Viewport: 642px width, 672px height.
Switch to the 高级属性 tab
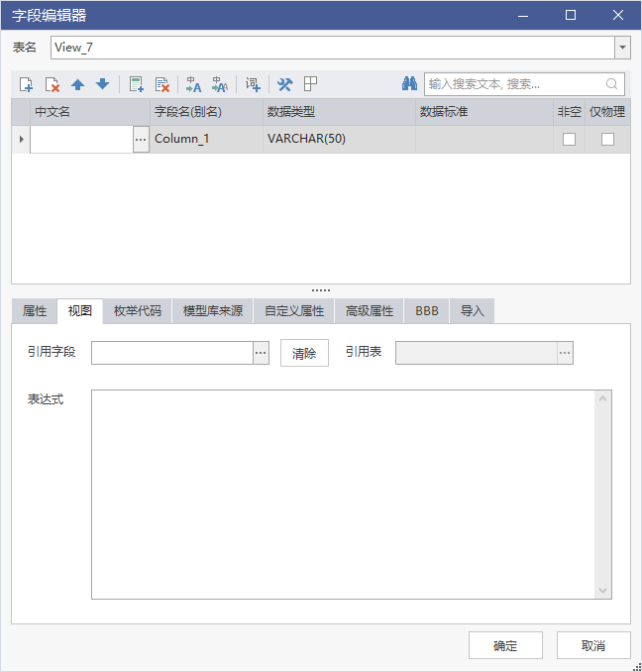pos(370,310)
